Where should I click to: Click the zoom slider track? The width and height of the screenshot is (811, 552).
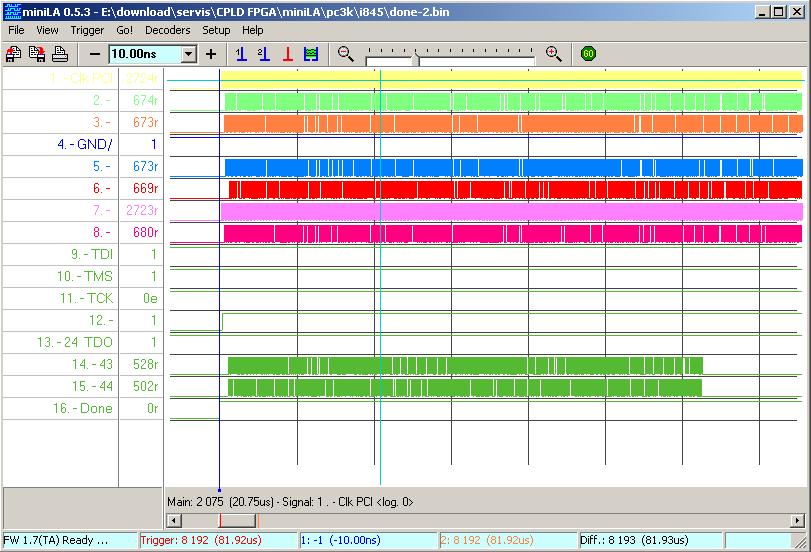tap(480, 59)
